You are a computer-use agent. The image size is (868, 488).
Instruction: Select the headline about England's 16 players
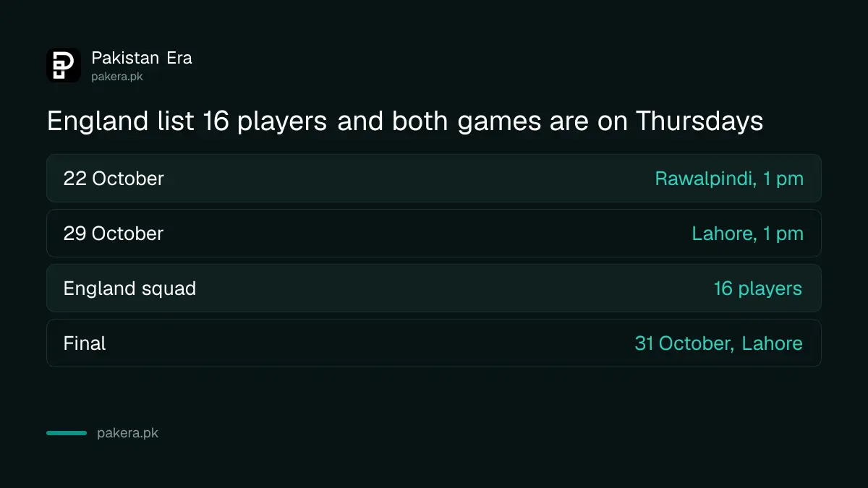pos(405,121)
